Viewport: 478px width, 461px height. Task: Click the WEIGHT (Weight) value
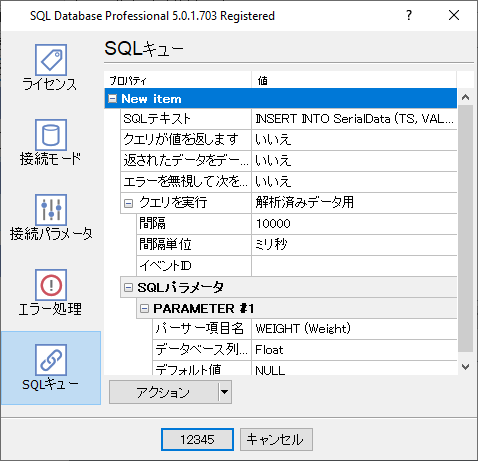point(354,329)
